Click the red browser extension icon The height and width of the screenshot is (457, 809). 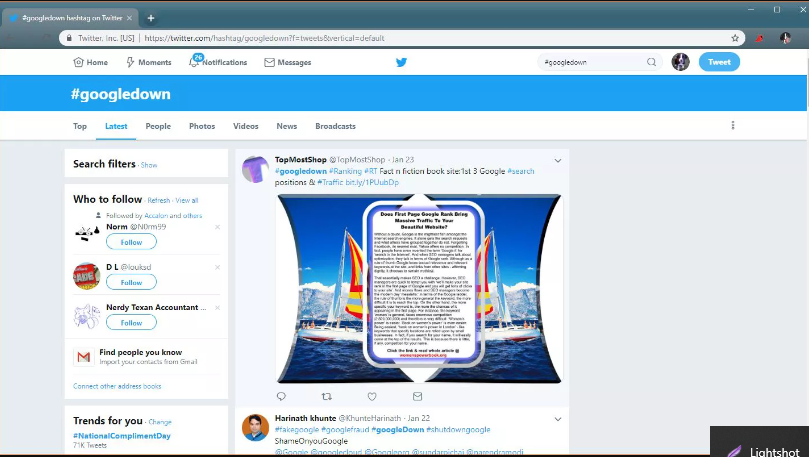759,38
